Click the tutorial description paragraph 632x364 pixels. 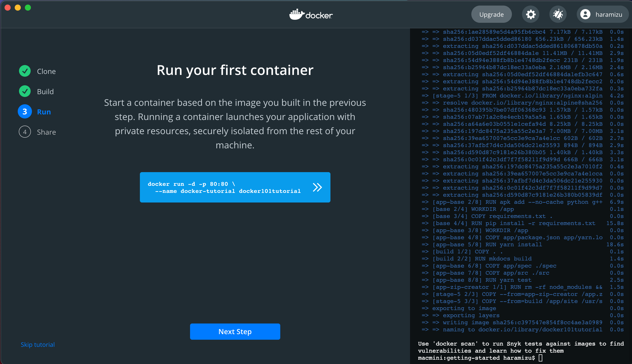tap(235, 124)
